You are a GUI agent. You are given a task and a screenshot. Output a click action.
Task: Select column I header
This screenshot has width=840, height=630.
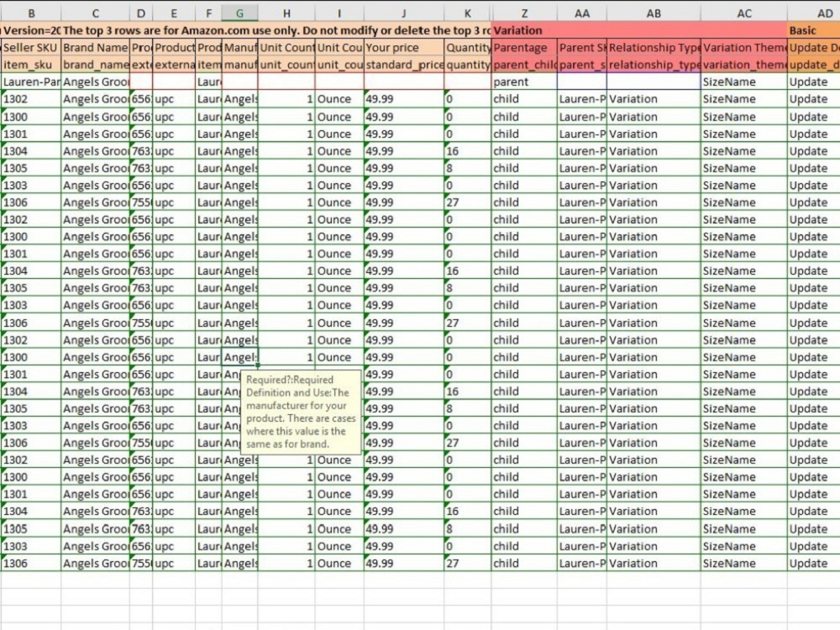click(339, 13)
